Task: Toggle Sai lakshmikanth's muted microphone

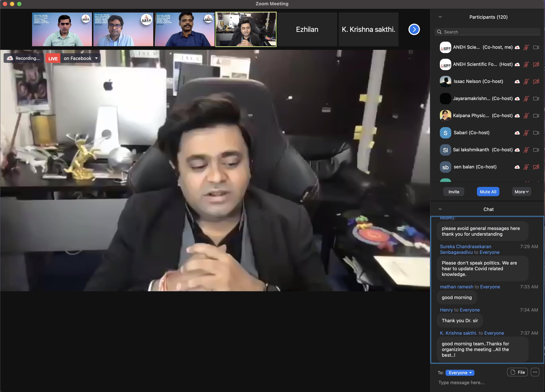Action: tap(526, 150)
